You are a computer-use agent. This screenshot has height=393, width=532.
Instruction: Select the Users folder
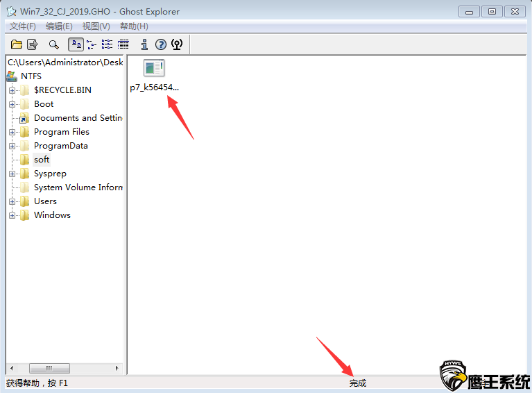(45, 201)
